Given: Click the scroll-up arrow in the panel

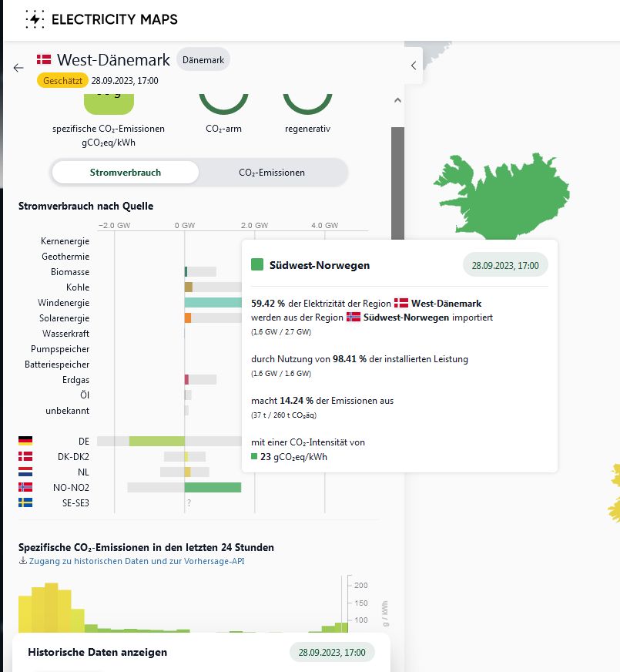Looking at the screenshot, I should (397, 100).
